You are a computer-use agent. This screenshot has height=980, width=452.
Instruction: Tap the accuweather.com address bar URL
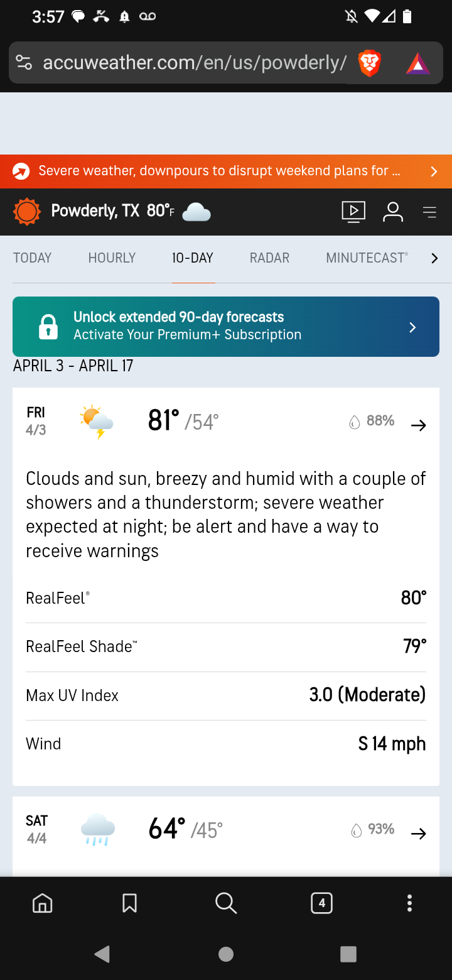point(195,63)
